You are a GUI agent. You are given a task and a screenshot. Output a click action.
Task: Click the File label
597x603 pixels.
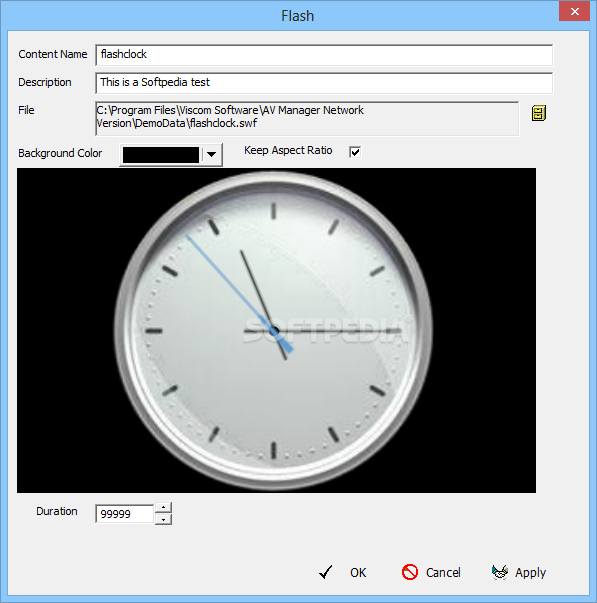(26, 110)
